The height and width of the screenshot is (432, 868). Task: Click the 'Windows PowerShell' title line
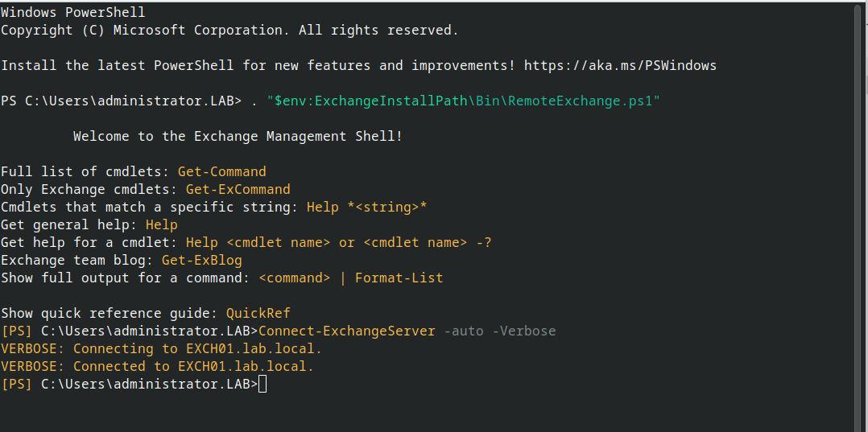click(73, 12)
